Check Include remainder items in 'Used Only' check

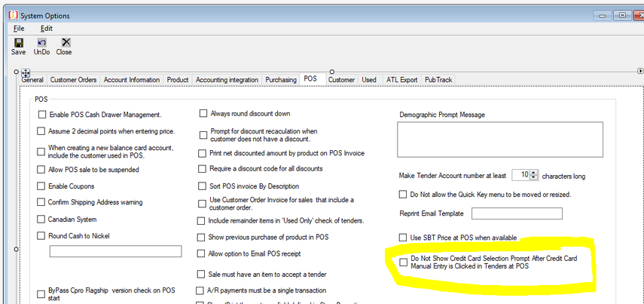pyautogui.click(x=200, y=221)
